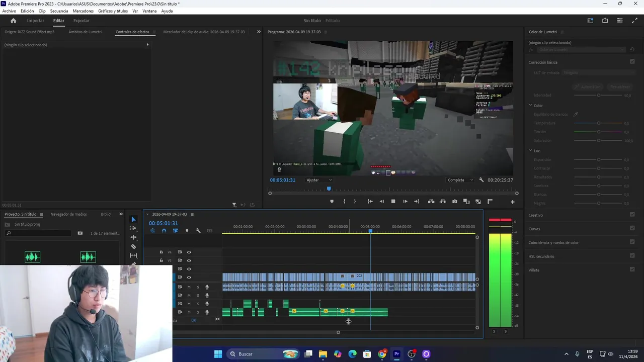The image size is (644, 362).
Task: Select the Ripple Edit tool
Action: [x=133, y=237]
